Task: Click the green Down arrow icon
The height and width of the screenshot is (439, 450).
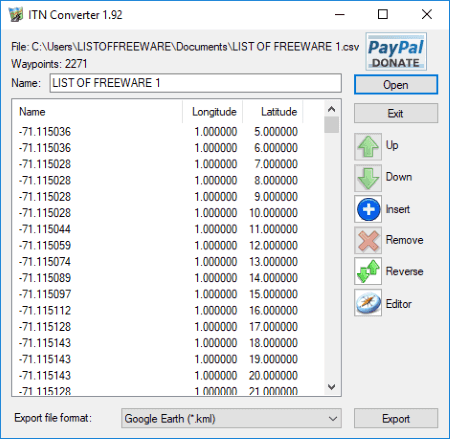Action: pyautogui.click(x=368, y=178)
